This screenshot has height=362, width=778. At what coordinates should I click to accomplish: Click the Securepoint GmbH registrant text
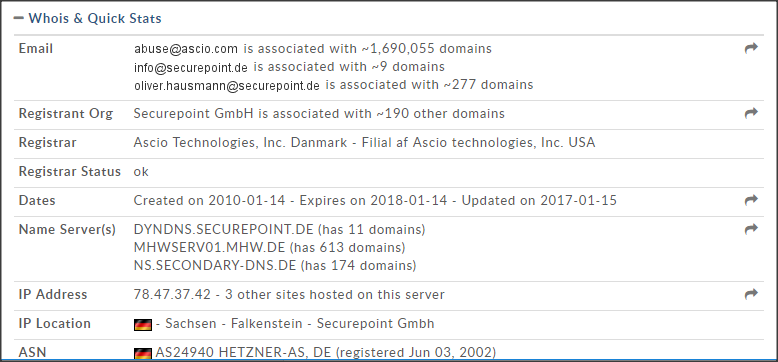click(x=194, y=114)
